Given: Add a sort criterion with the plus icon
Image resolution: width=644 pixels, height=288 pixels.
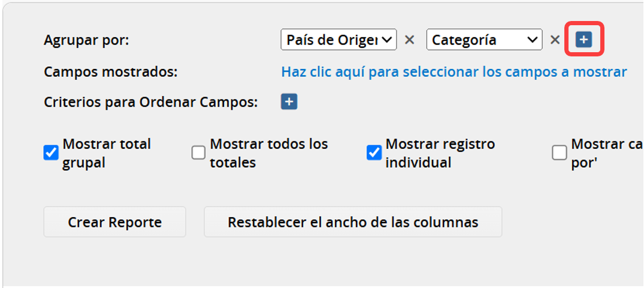Looking at the screenshot, I should [x=289, y=101].
